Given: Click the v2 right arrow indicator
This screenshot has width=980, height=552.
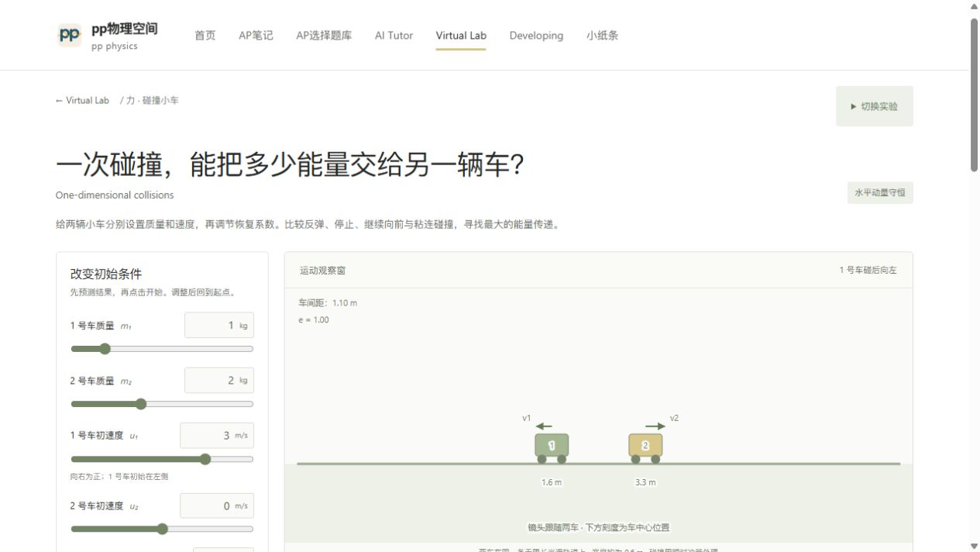Looking at the screenshot, I should coord(655,426).
